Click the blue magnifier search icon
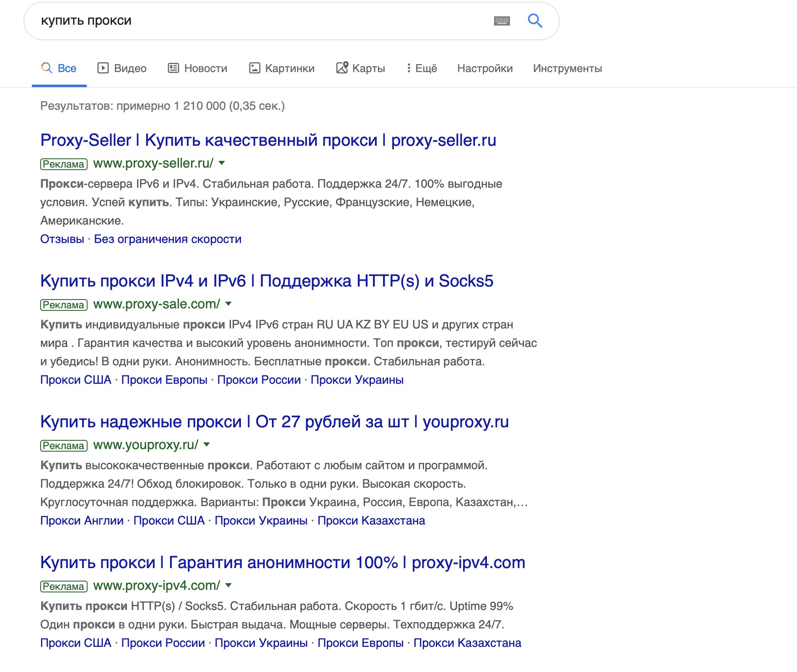The height and width of the screenshot is (672, 797). click(x=535, y=21)
